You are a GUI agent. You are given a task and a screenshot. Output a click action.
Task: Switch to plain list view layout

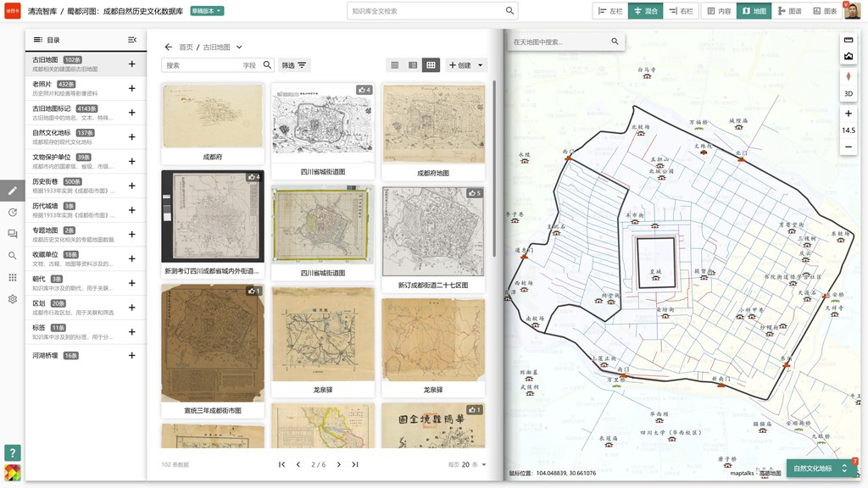pos(394,65)
